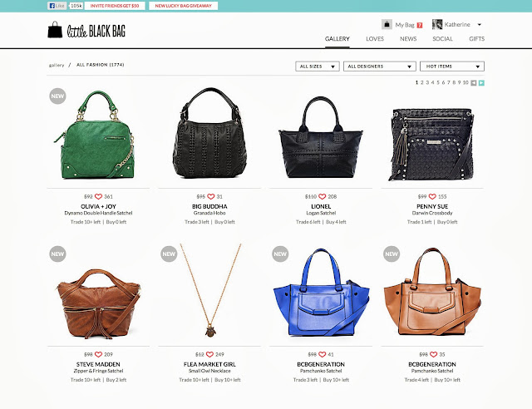The width and height of the screenshot is (532, 409).
Task: Open the All Sizes dropdown
Action: [x=318, y=67]
